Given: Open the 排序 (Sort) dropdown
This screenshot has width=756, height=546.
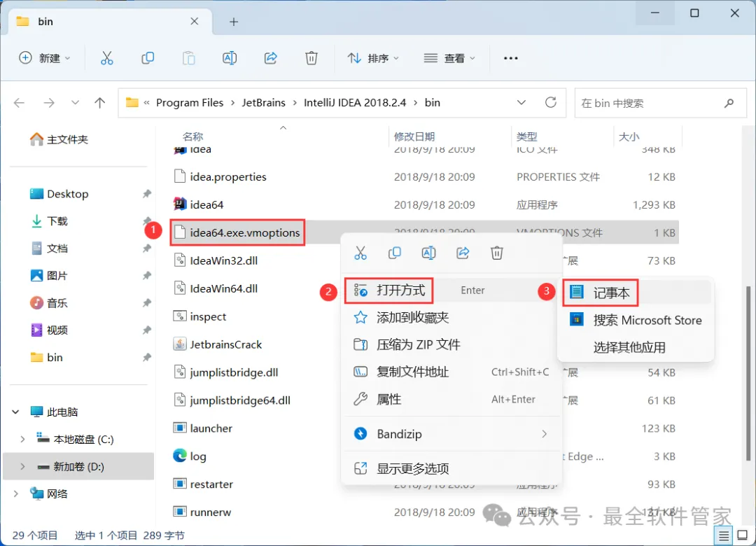Looking at the screenshot, I should click(373, 58).
